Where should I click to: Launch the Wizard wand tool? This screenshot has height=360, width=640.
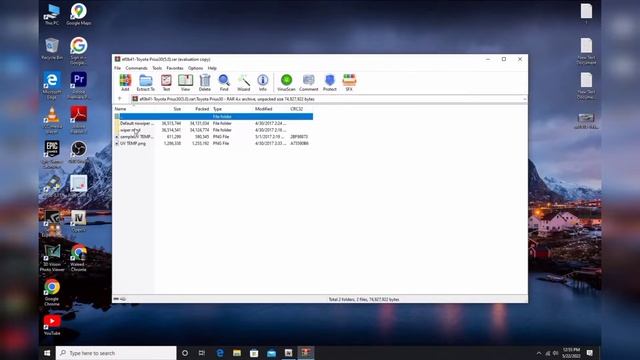point(244,82)
